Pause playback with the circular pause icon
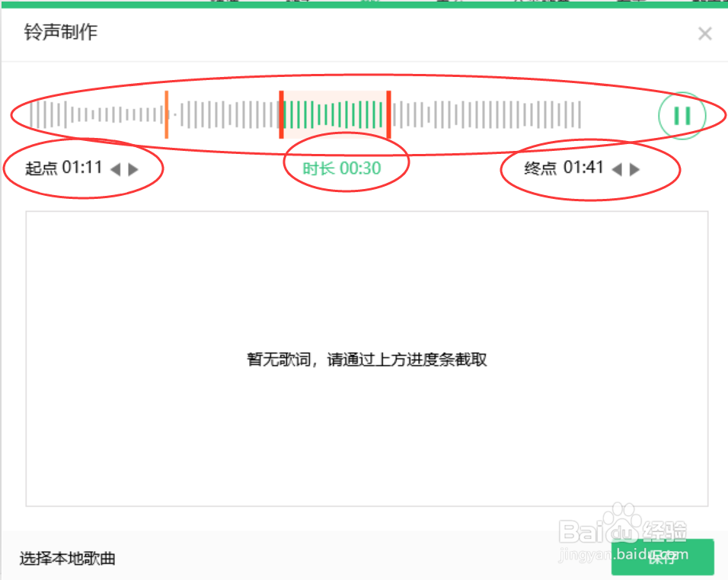The height and width of the screenshot is (580, 728). point(682,115)
